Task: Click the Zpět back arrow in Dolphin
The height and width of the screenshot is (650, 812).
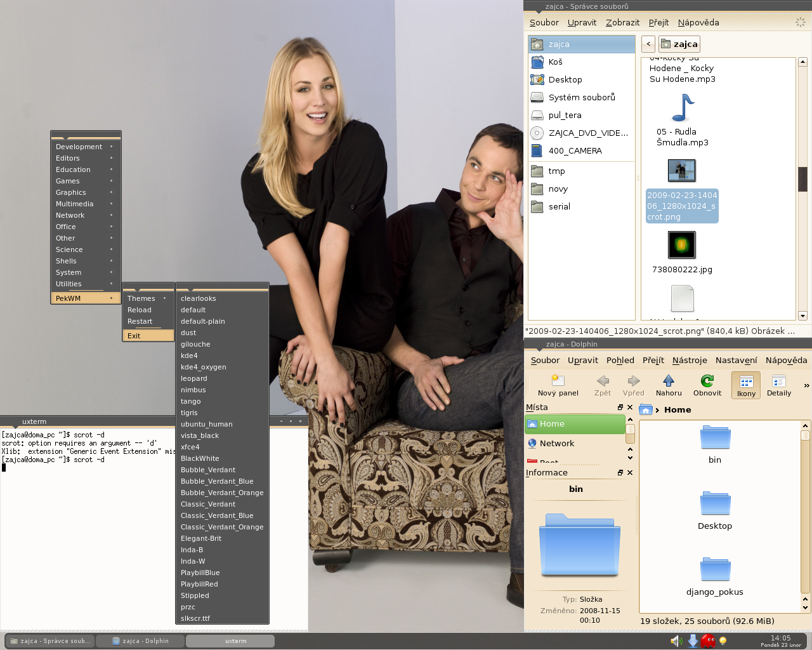Action: pyautogui.click(x=603, y=381)
